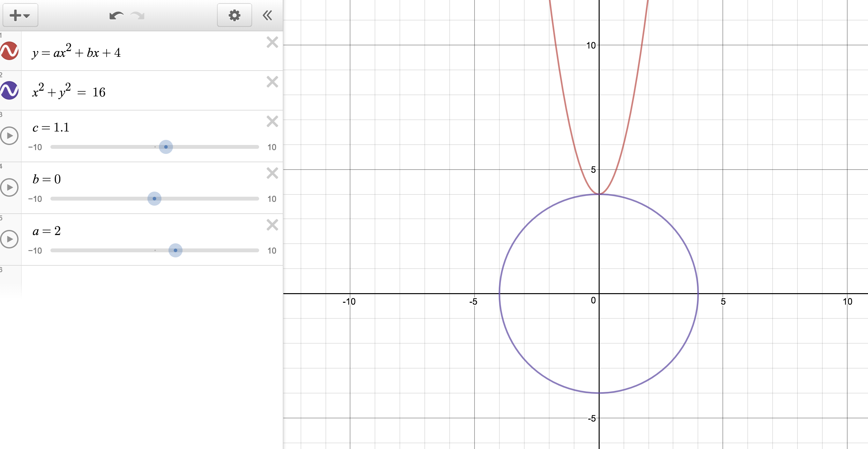The image size is (868, 449).
Task: Play the slider b animation
Action: [x=10, y=187]
